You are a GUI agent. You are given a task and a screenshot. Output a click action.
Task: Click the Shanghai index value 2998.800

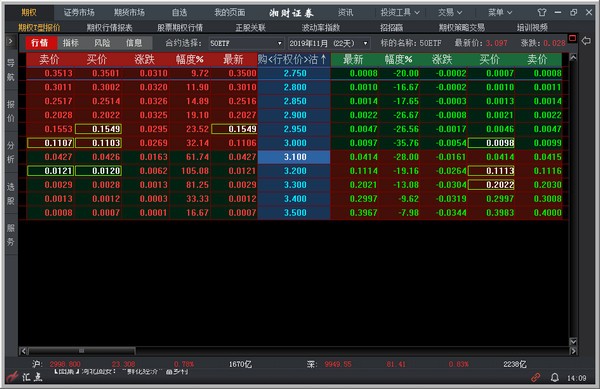[x=65, y=364]
